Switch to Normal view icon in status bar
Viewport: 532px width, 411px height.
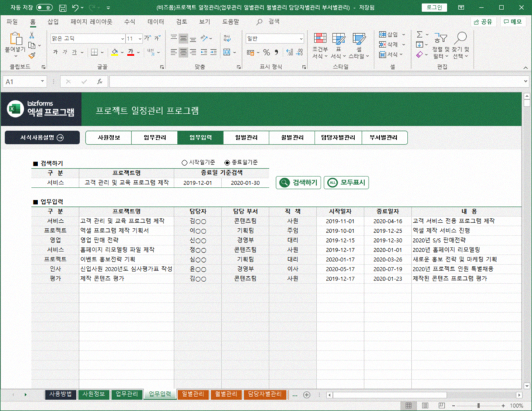408,406
